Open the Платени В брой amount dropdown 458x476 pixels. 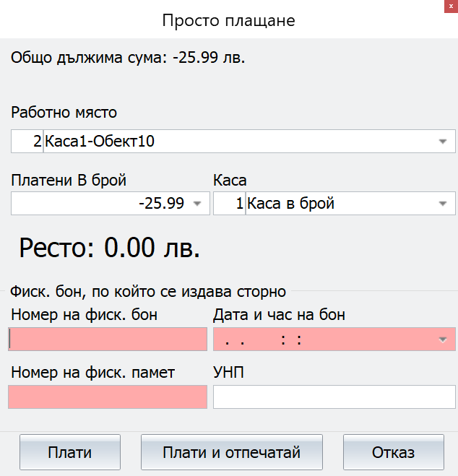click(x=197, y=204)
